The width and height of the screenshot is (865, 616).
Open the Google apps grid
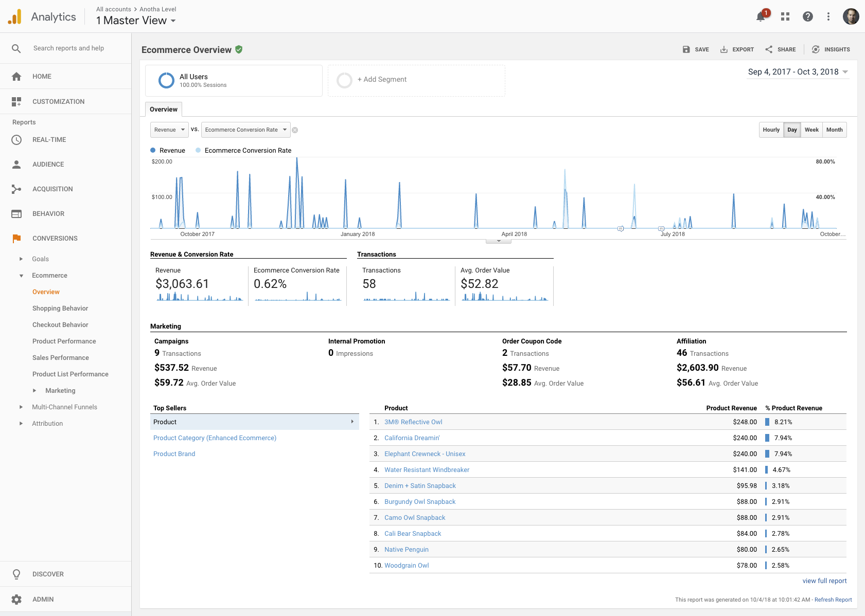(x=785, y=17)
